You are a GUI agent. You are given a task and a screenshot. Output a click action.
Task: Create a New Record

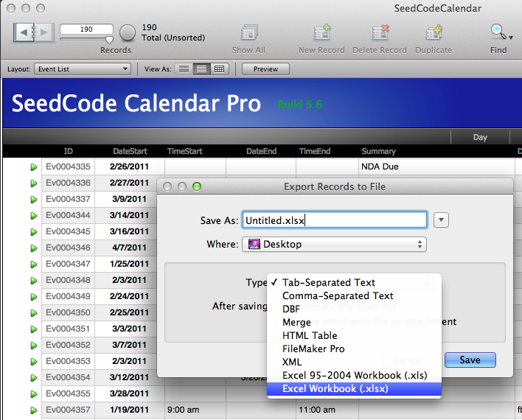(x=321, y=32)
